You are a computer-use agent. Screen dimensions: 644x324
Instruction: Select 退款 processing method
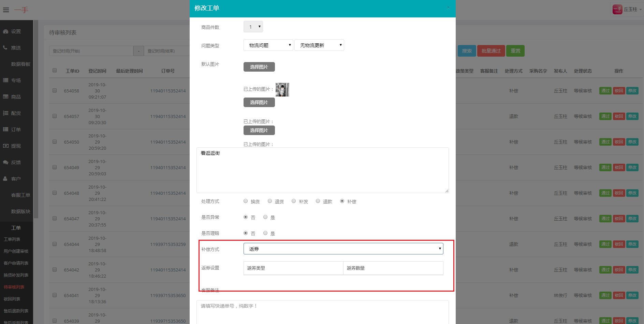(x=318, y=201)
